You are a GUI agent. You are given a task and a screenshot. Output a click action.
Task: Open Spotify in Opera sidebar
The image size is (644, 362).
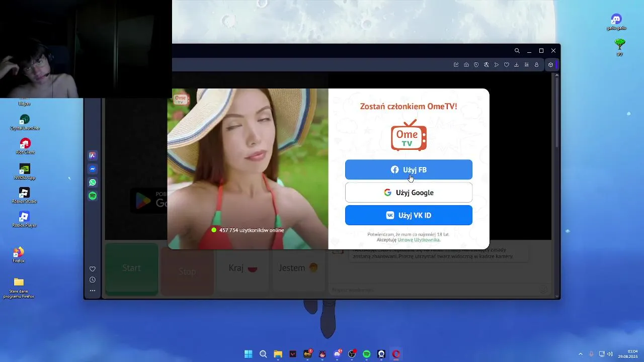point(93,196)
